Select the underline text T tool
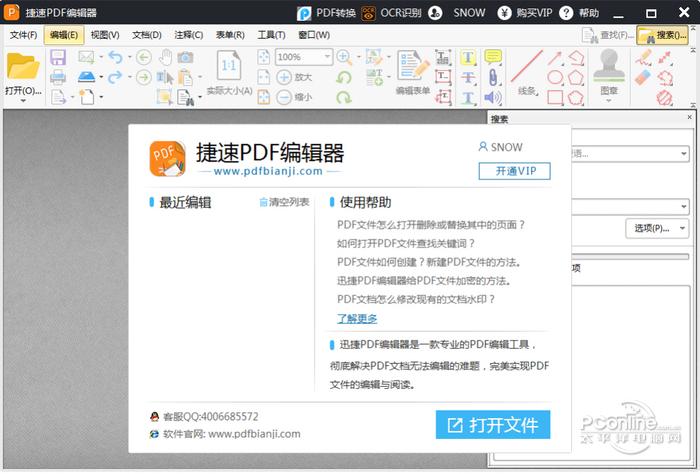This screenshot has width=700, height=474. coord(468,97)
